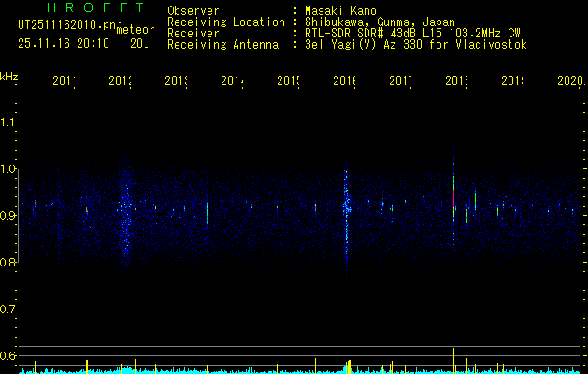Click the tallest yellow amplitude spike at 2018
The height and width of the screenshot is (374, 588).
click(453, 361)
